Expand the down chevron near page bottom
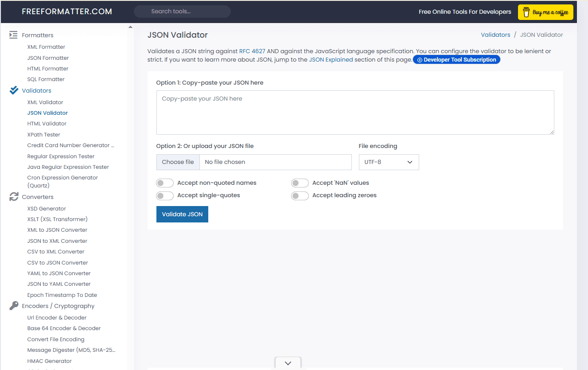 pos(288,362)
